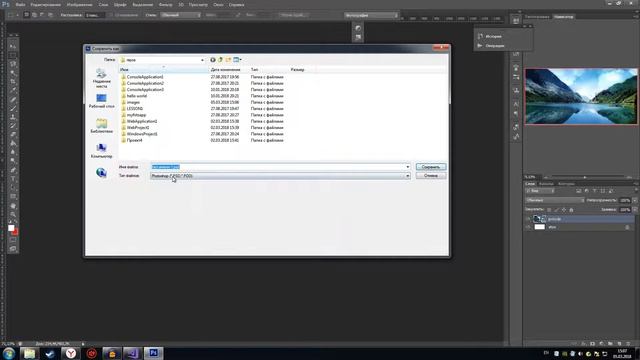Click the Navigator zoom slider handle
This screenshot has width=640, height=360.
coord(585,177)
